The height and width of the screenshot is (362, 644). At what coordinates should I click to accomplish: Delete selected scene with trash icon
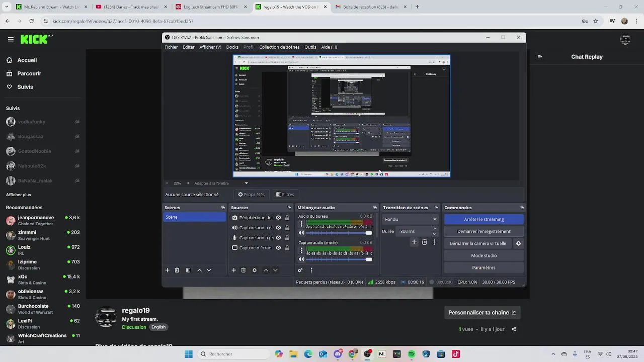[x=177, y=270]
